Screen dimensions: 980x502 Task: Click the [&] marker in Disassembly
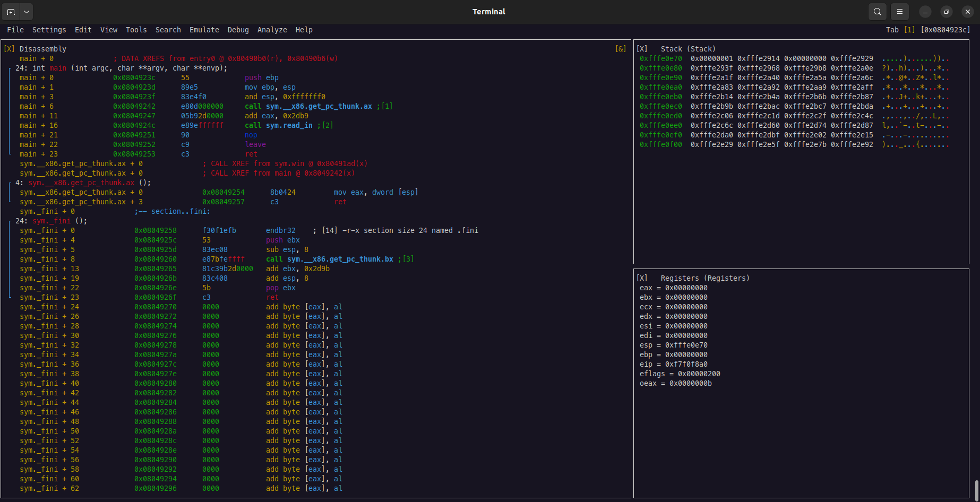coord(621,49)
